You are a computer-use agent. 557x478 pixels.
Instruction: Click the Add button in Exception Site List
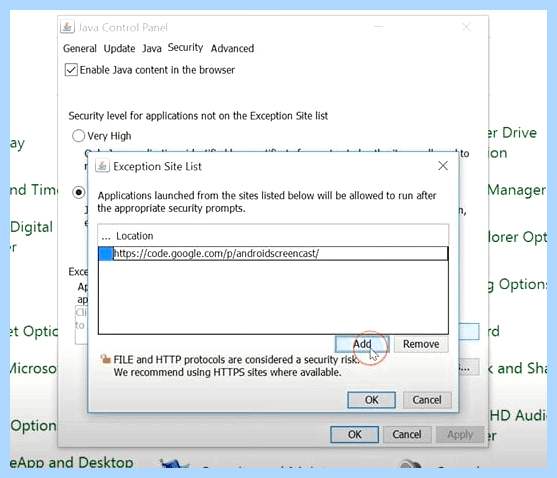tap(362, 344)
